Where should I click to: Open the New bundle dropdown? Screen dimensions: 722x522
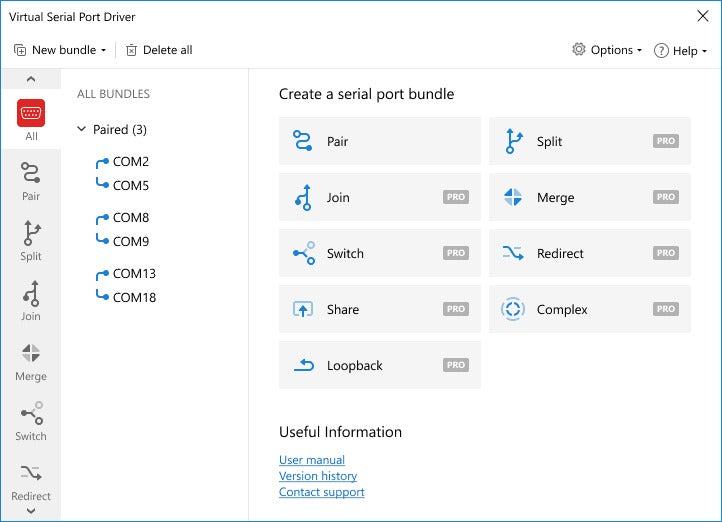pos(60,50)
